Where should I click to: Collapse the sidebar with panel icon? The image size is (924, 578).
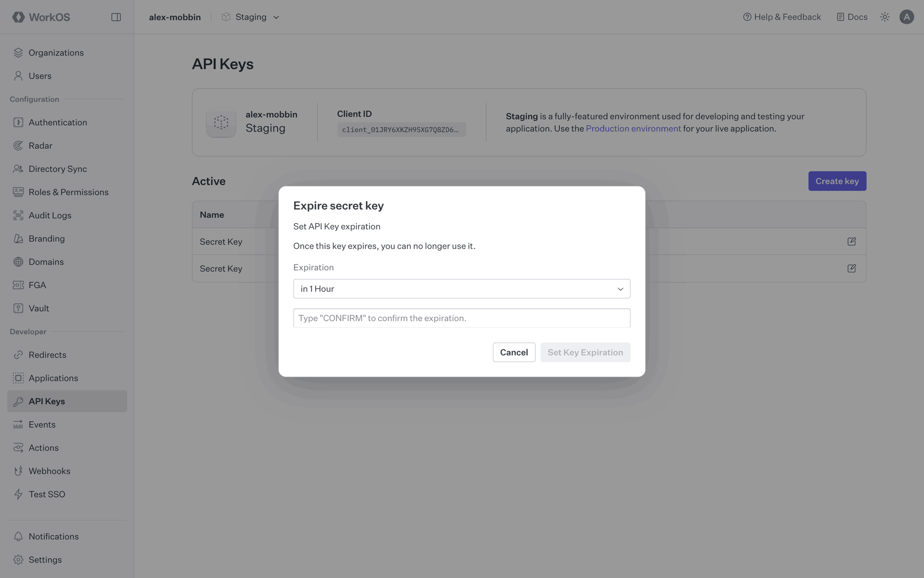pyautogui.click(x=116, y=17)
